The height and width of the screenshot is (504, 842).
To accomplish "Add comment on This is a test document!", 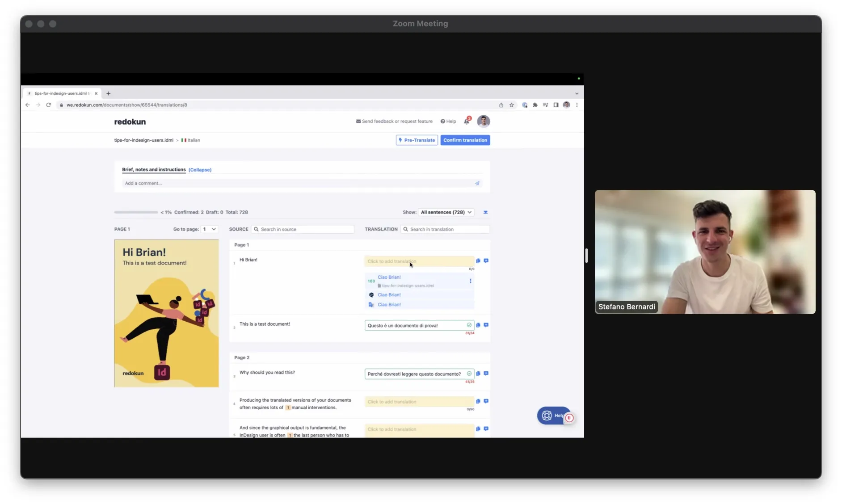I will tap(486, 325).
